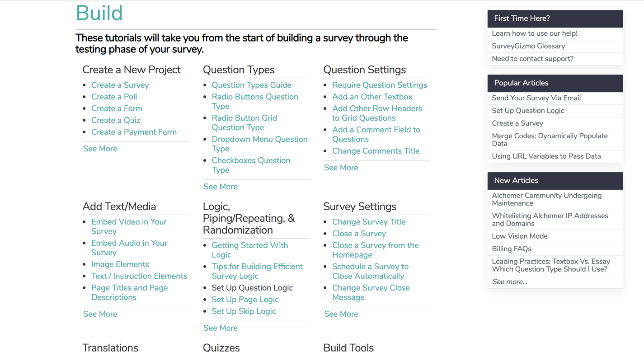Image resolution: width=644 pixels, height=352 pixels.
Task: Click Require Question Settings link
Action: (x=379, y=85)
